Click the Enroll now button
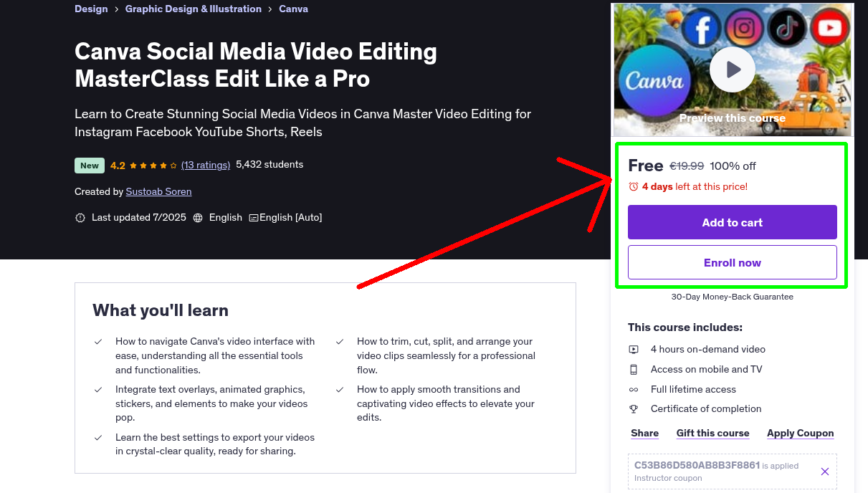 click(733, 262)
